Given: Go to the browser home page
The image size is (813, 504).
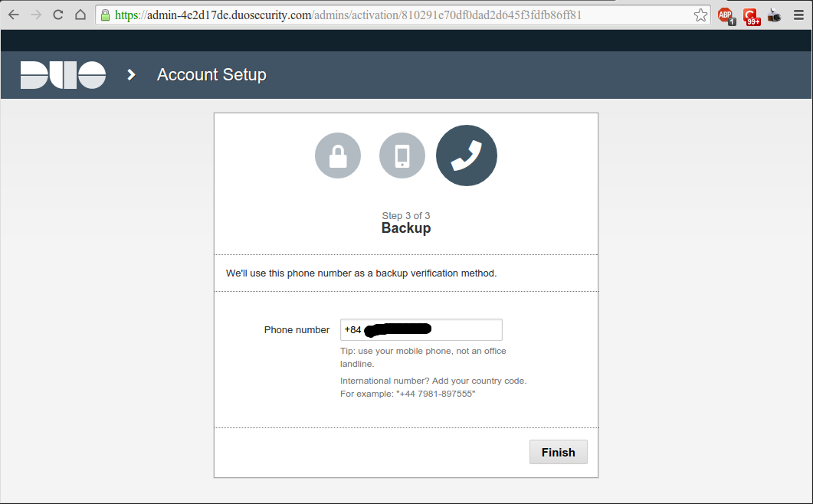Looking at the screenshot, I should [80, 15].
